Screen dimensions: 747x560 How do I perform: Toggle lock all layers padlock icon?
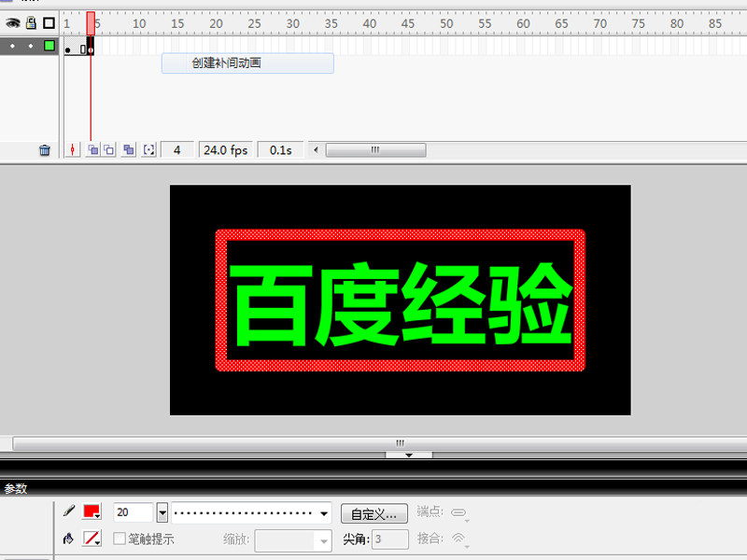(31, 22)
